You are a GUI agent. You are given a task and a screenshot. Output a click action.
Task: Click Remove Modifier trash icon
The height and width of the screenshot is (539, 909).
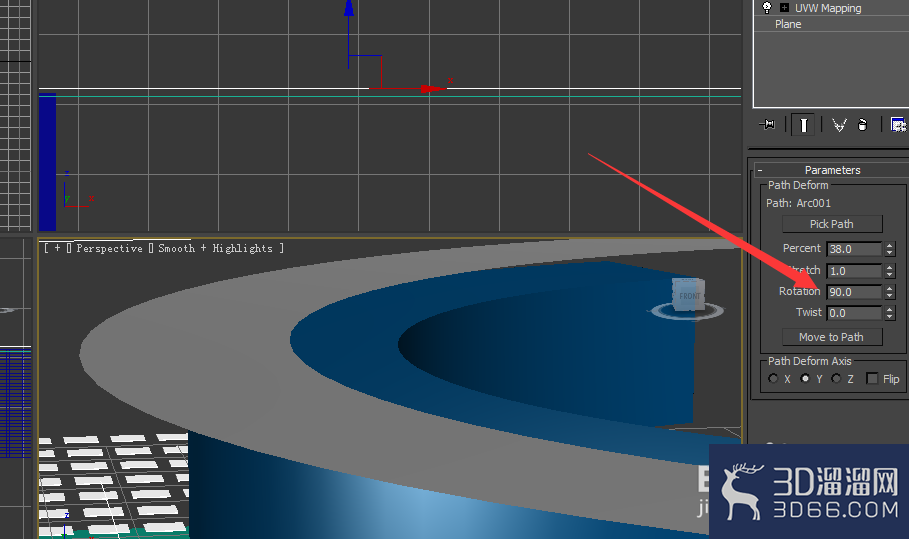(863, 125)
